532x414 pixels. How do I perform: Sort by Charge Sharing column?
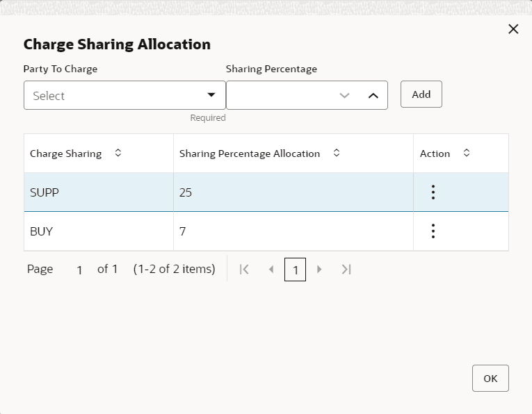[x=118, y=154]
